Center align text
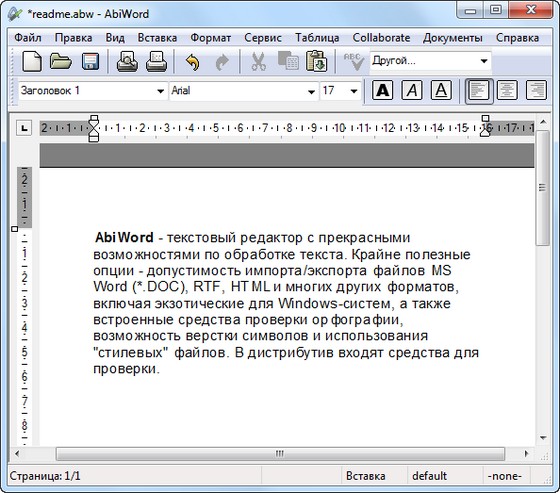The image size is (560, 493). click(x=507, y=90)
